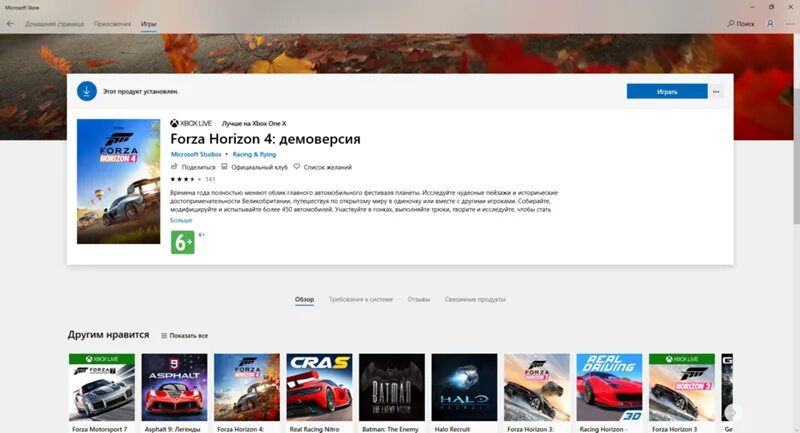Expand description with Больше link
This screenshot has width=800, height=433.
click(x=181, y=220)
